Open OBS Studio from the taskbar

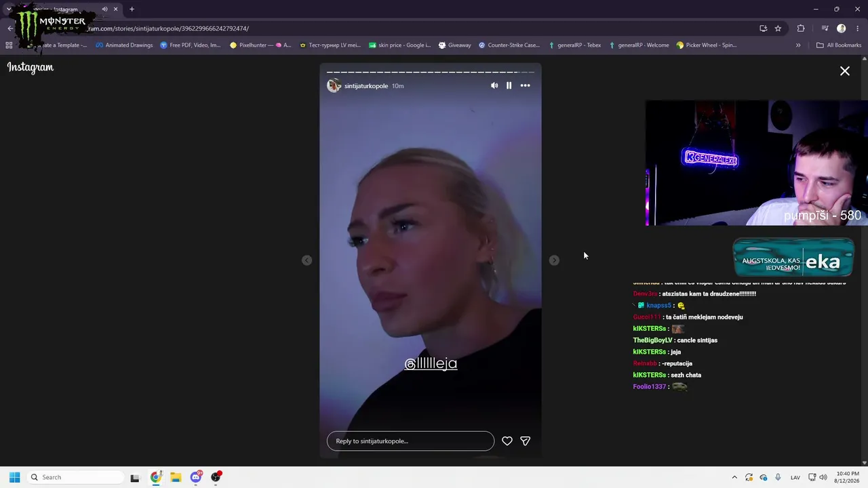coord(216,477)
